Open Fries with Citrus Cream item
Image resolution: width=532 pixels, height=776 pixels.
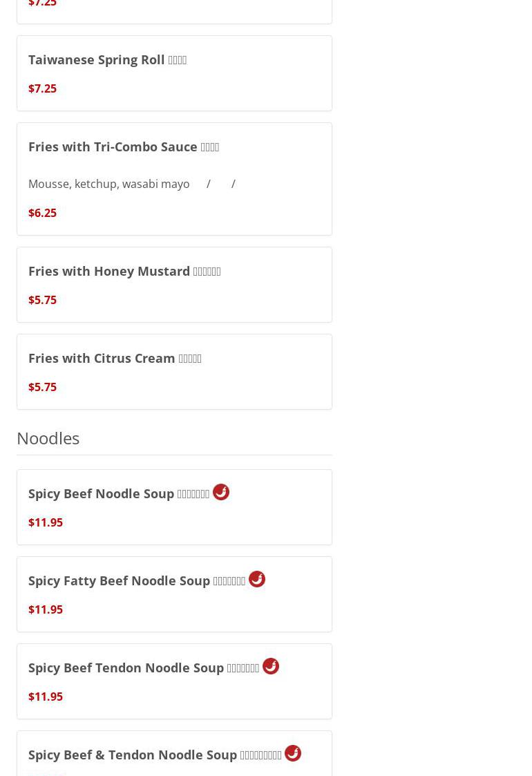[115, 359]
